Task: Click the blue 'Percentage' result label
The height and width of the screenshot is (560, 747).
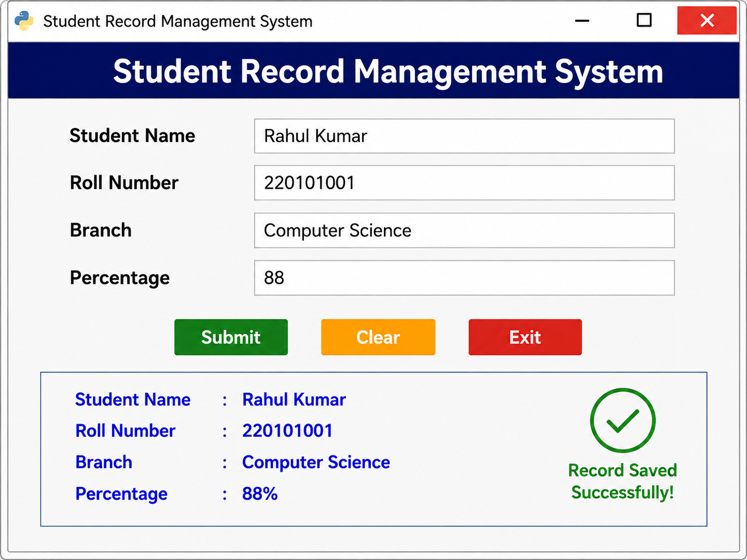Action: [122, 495]
